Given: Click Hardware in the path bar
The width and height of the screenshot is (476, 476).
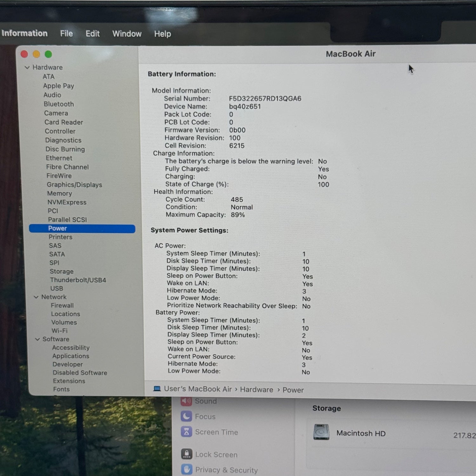Looking at the screenshot, I should click(256, 390).
